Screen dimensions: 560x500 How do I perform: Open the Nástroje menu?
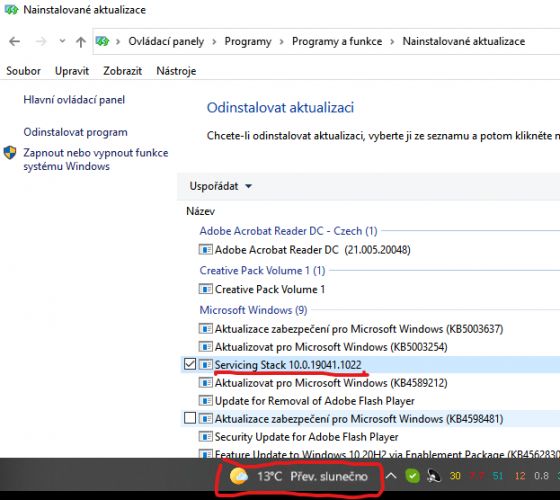pyautogui.click(x=176, y=71)
